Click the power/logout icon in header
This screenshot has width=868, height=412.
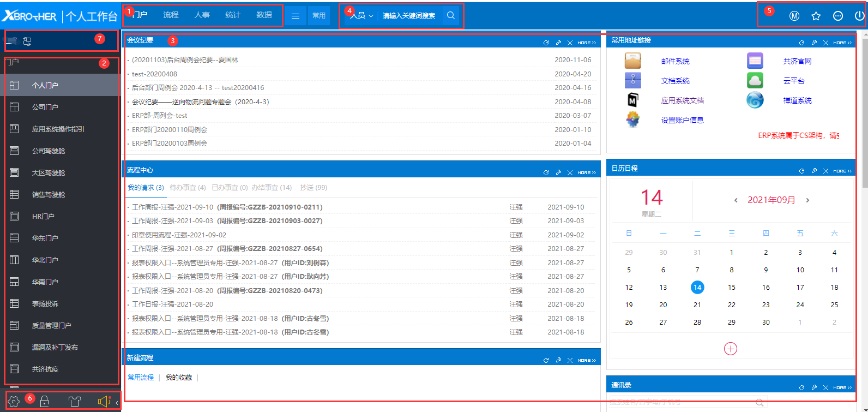(859, 16)
